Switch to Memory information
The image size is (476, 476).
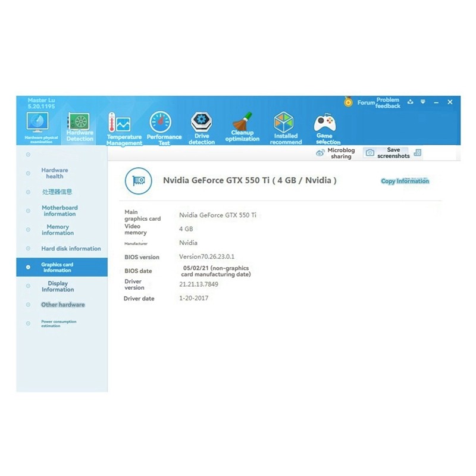point(58,230)
